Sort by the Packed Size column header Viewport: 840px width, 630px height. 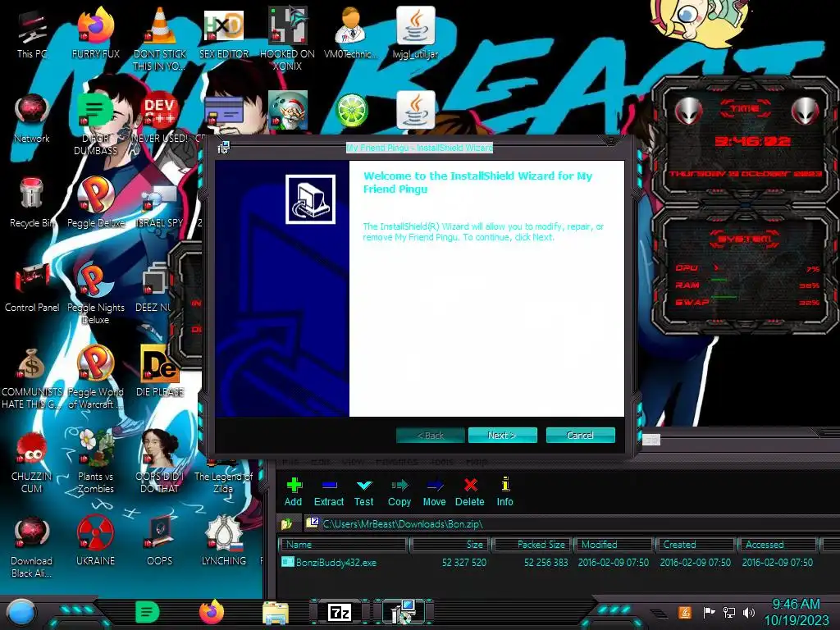click(x=532, y=545)
